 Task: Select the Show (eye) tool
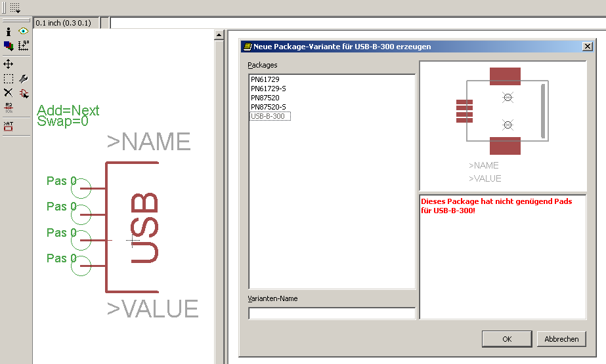click(23, 31)
